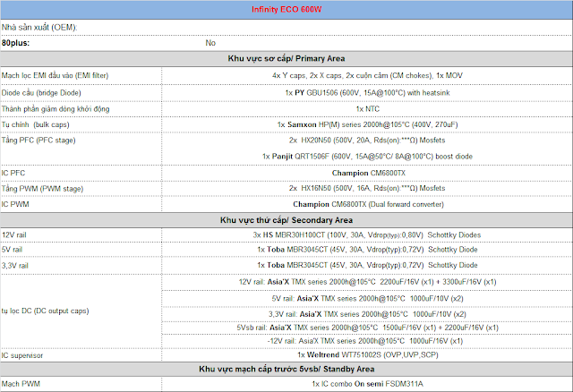
Task: Select the 'Mạch PWM' row label
Action: pos(21,384)
